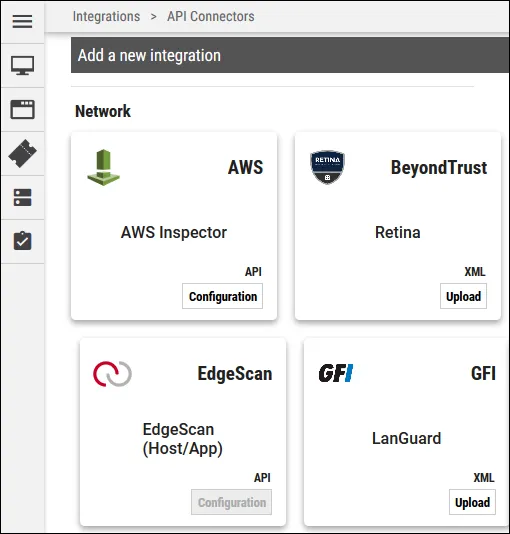The width and height of the screenshot is (510, 534).
Task: Click the XML label on BeyondTrust card
Action: click(x=475, y=272)
